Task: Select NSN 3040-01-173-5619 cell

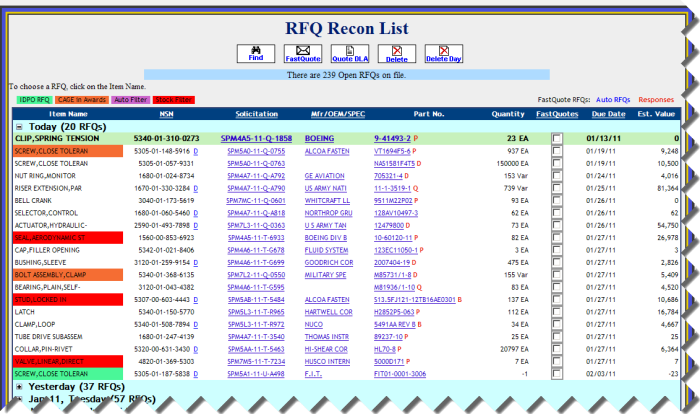Action: [166, 201]
